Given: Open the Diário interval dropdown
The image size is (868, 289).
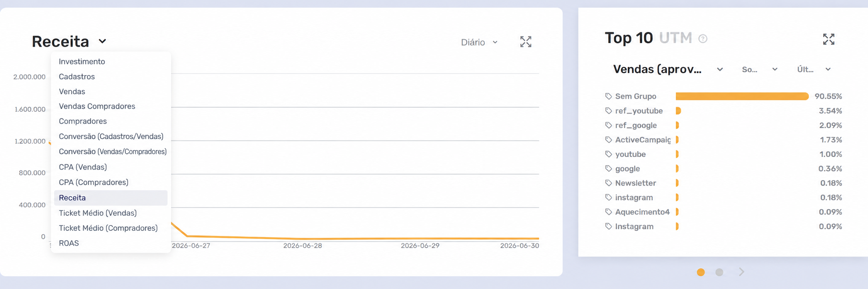Looking at the screenshot, I should tap(479, 42).
